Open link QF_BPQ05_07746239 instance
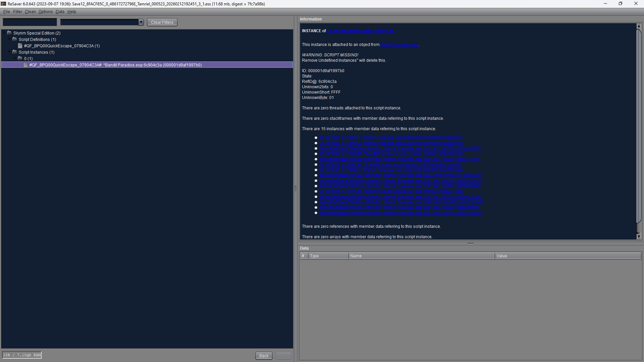 coord(391,170)
